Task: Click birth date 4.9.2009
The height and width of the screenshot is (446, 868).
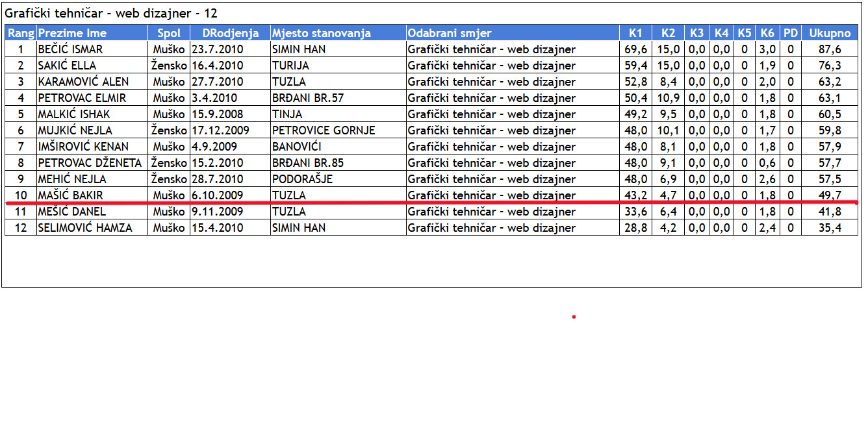Action: pos(214,147)
